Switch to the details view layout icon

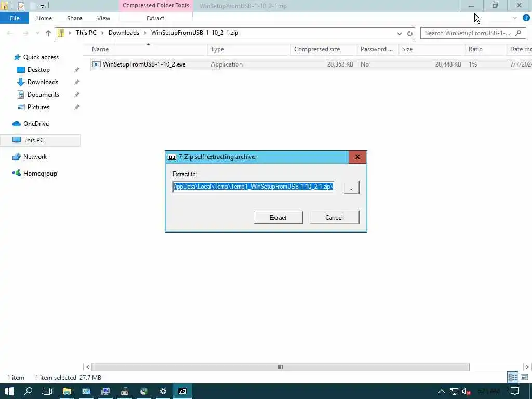[513, 377]
